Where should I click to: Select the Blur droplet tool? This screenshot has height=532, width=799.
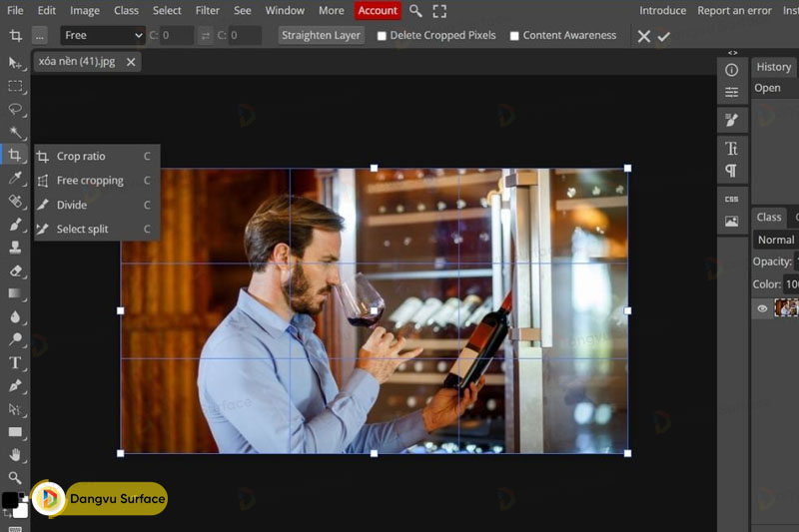(15, 316)
